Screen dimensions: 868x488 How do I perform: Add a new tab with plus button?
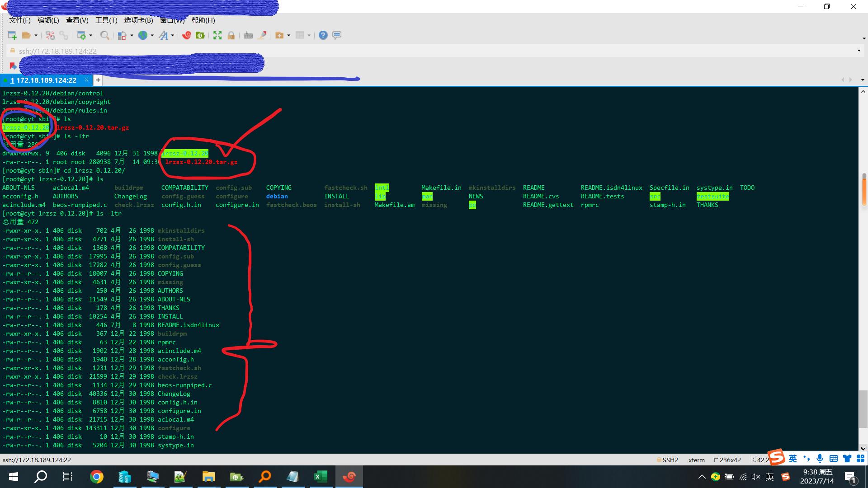click(98, 80)
